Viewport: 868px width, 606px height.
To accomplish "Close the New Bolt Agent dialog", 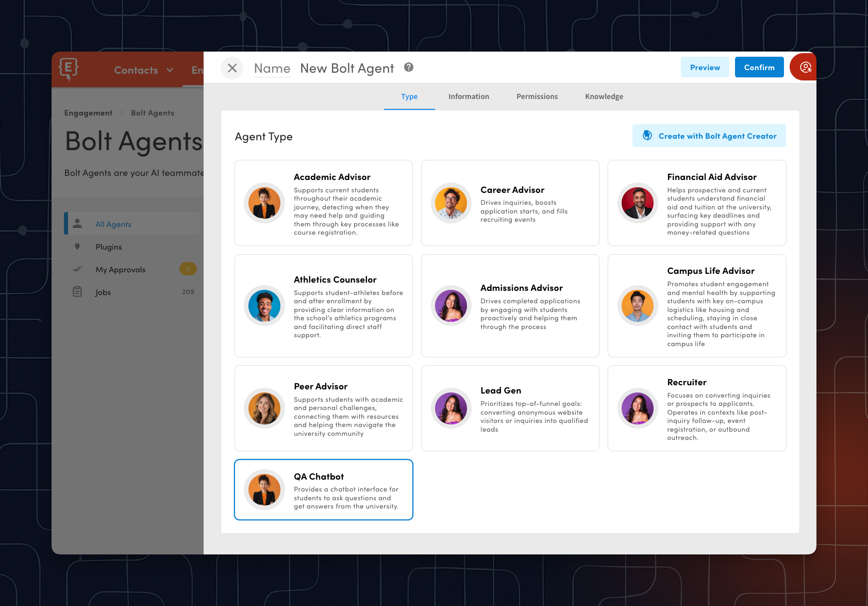I will 232,68.
